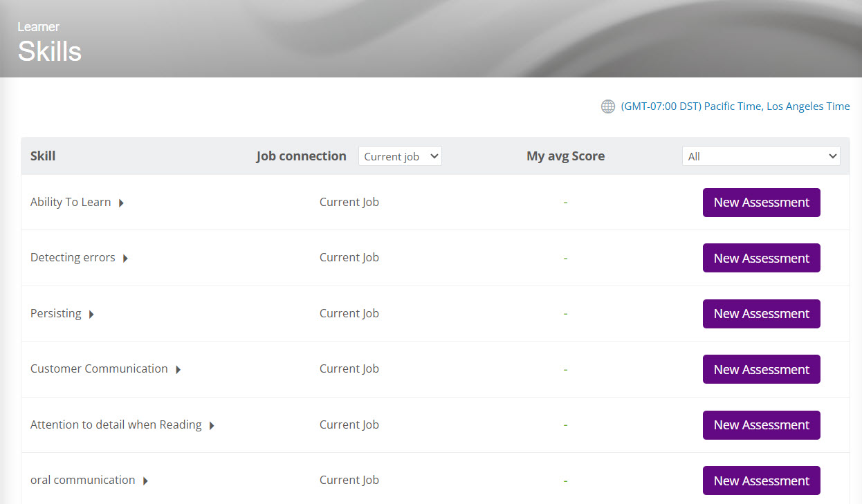Expand Attention to detail when Reading arrow
This screenshot has height=504, width=862.
[x=212, y=426]
